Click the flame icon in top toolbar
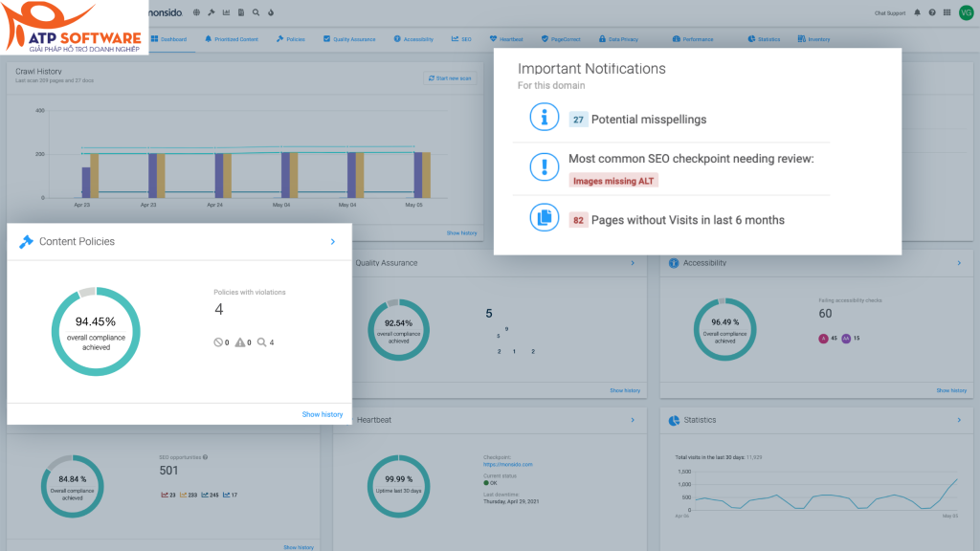980x551 pixels. click(x=271, y=12)
